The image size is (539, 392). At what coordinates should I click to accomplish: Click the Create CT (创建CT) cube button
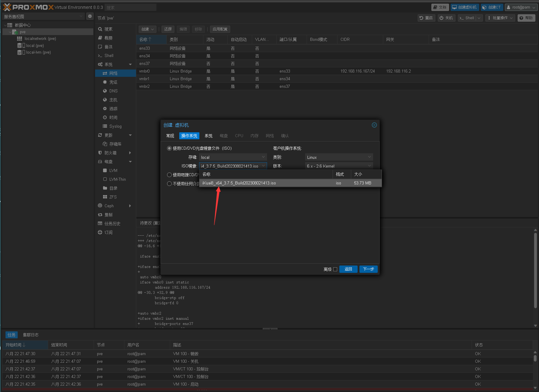pyautogui.click(x=491, y=7)
